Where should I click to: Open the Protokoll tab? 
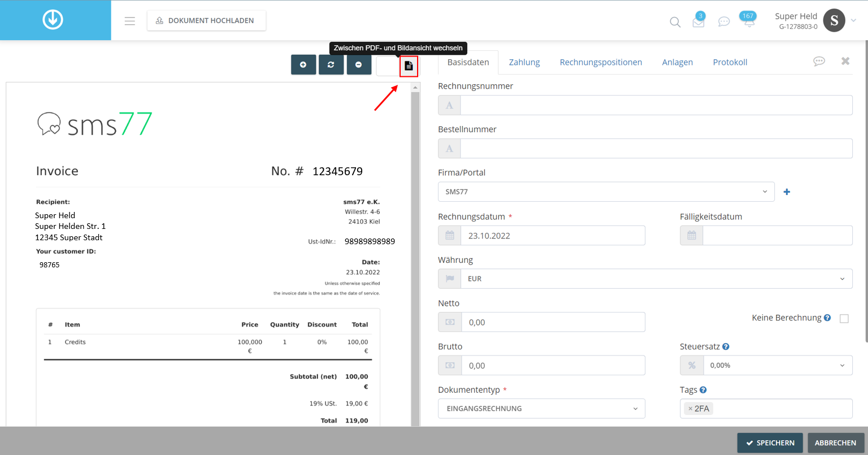tap(730, 62)
